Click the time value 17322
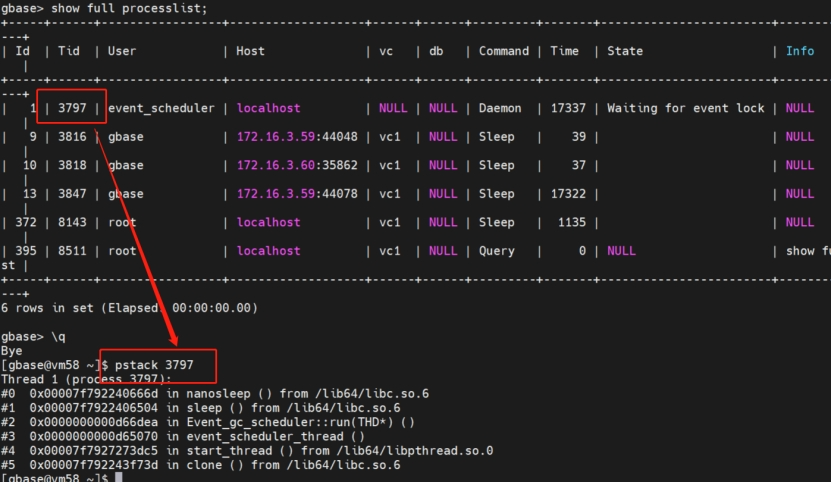The image size is (831, 482). (568, 194)
